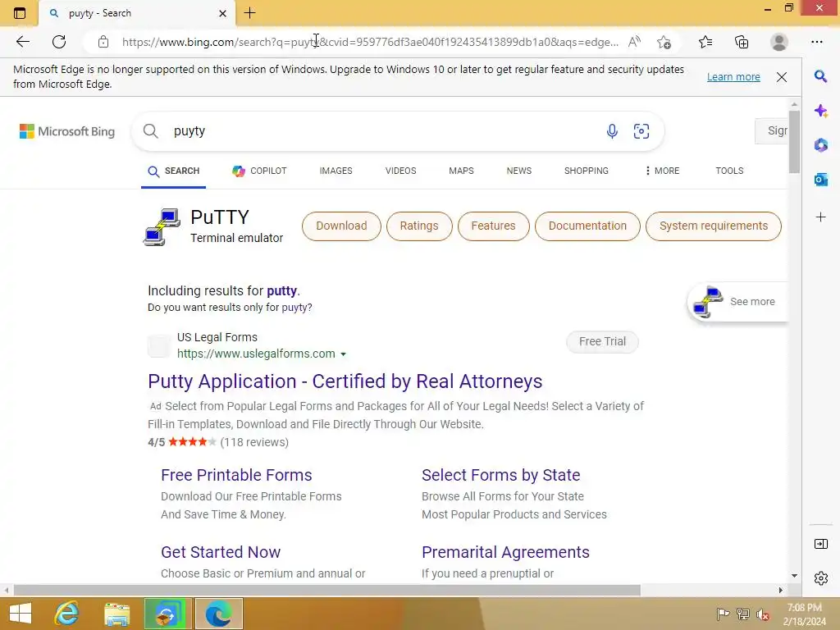Open sidebar Search icon
The image size is (840, 630).
tap(820, 76)
